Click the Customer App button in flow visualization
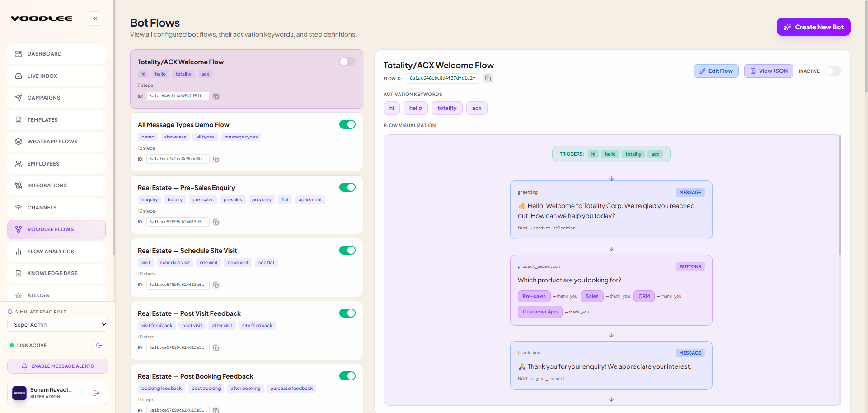 pos(540,312)
